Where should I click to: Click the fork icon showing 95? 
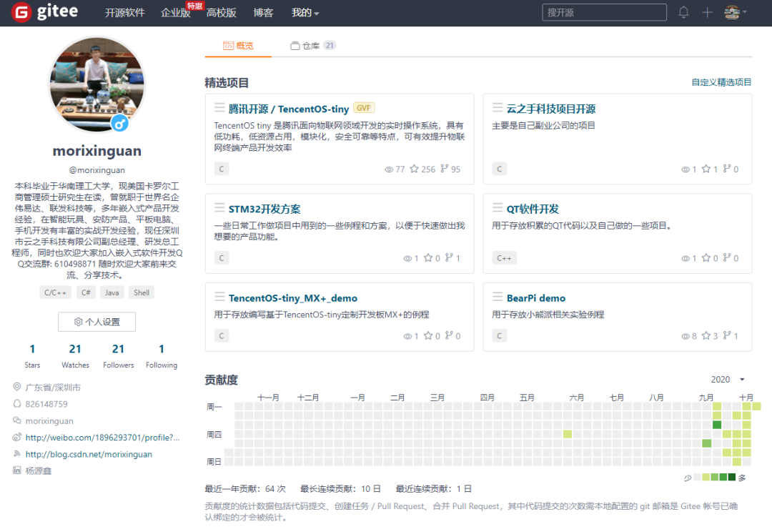tap(445, 169)
